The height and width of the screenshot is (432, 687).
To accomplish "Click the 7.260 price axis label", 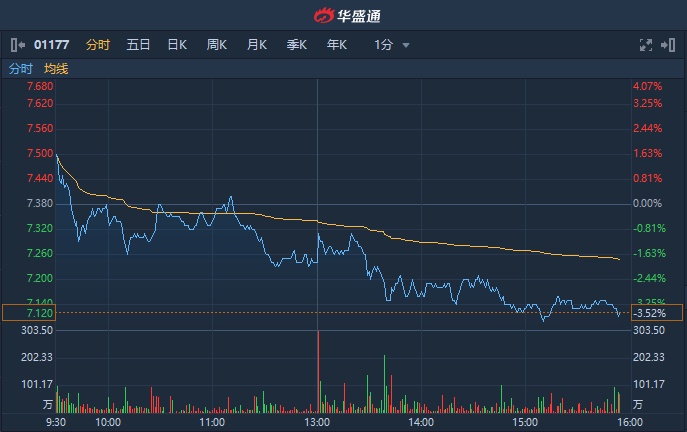I will [x=40, y=253].
